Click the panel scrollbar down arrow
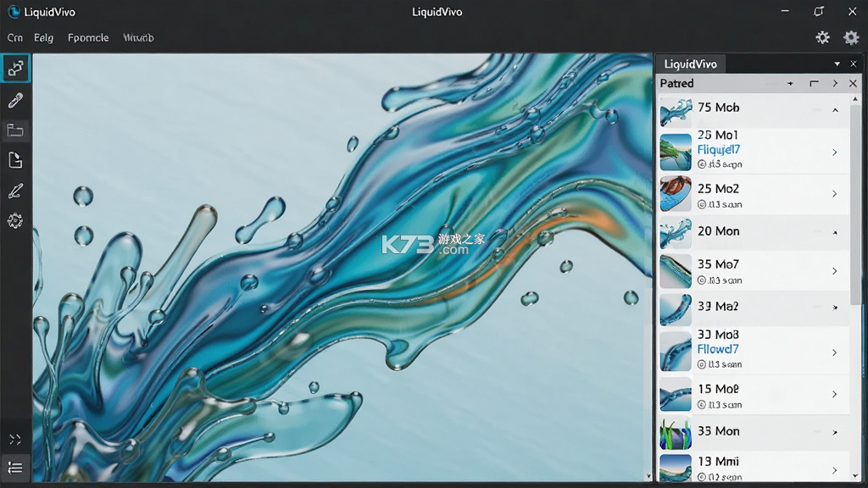Viewport: 868px width, 488px height. pyautogui.click(x=856, y=476)
